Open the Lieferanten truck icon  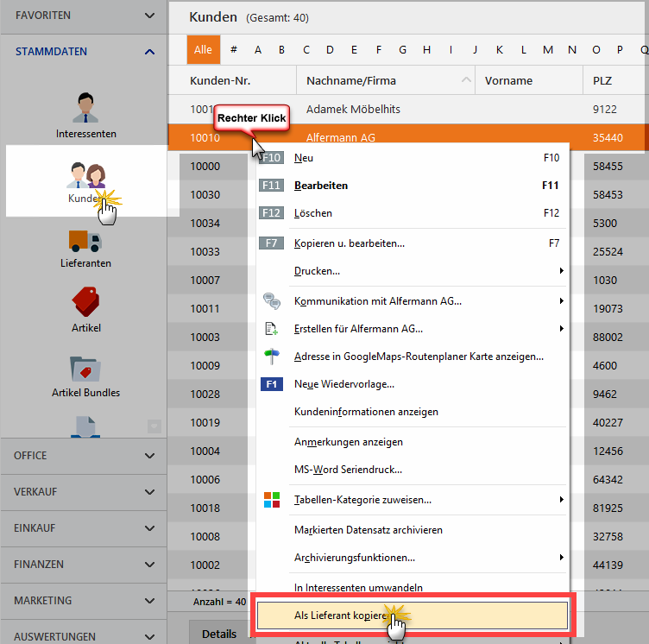(85, 241)
